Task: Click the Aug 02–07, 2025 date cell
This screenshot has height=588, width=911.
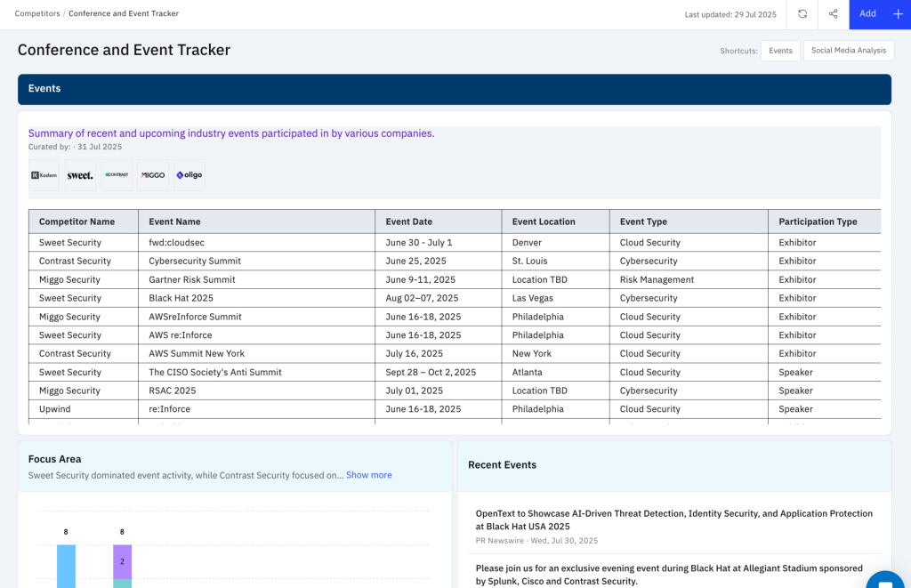Action: (439, 298)
